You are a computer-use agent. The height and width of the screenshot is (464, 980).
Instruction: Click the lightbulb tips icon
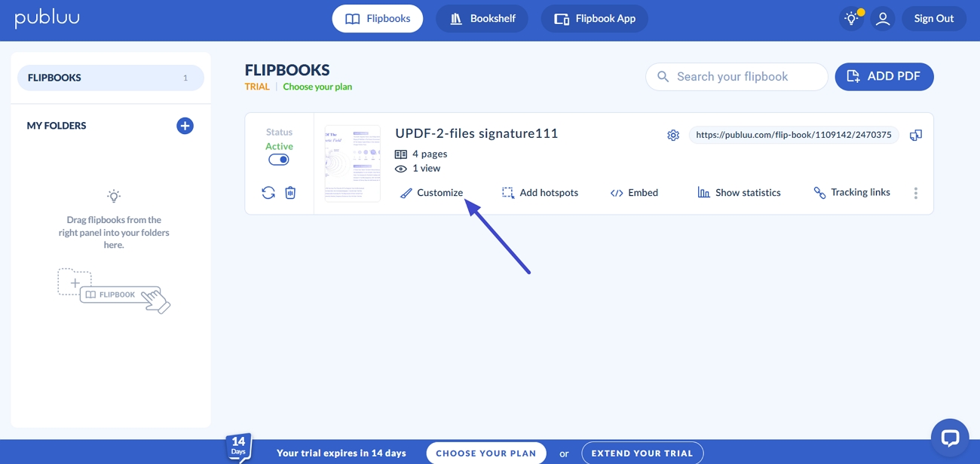pos(852,19)
